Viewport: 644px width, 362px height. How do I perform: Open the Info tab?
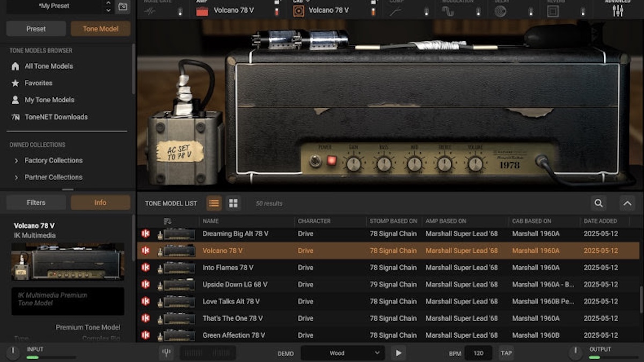pos(100,203)
